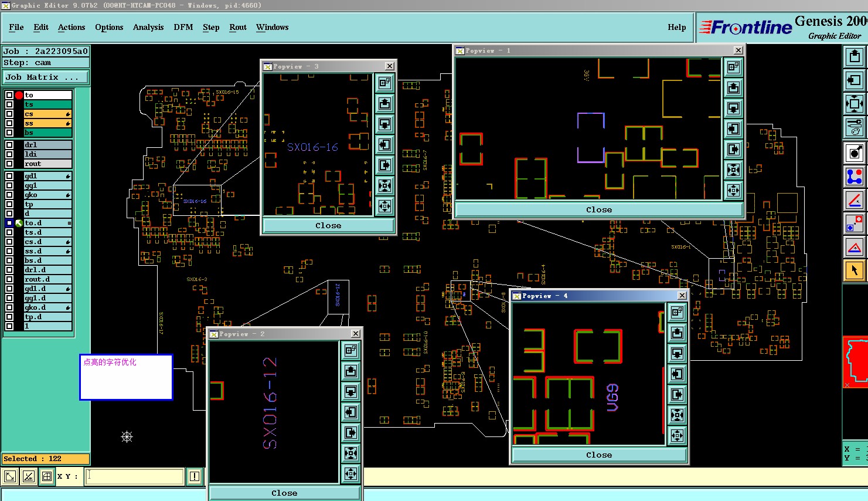Select the angle measurement tool icon

click(x=855, y=200)
